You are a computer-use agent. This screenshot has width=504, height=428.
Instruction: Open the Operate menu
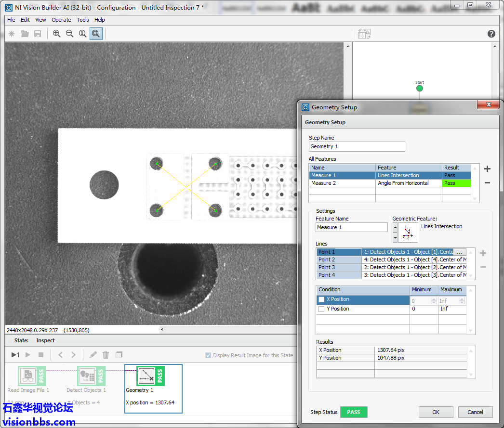pyautogui.click(x=61, y=20)
